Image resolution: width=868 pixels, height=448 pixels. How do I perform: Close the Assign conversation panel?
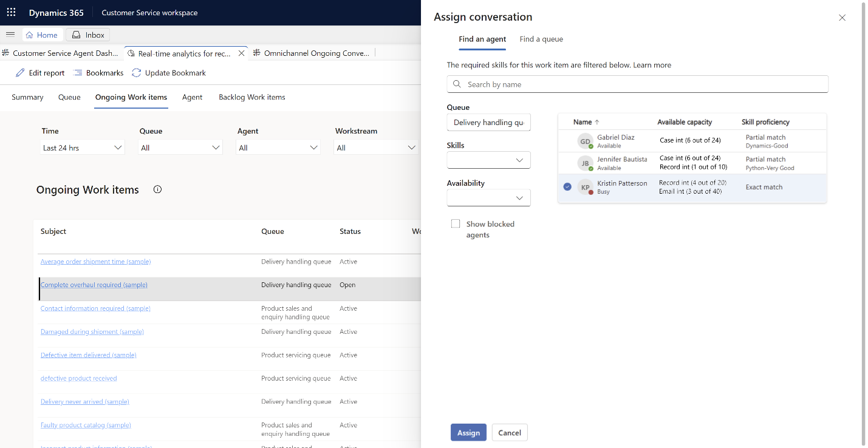click(x=842, y=18)
